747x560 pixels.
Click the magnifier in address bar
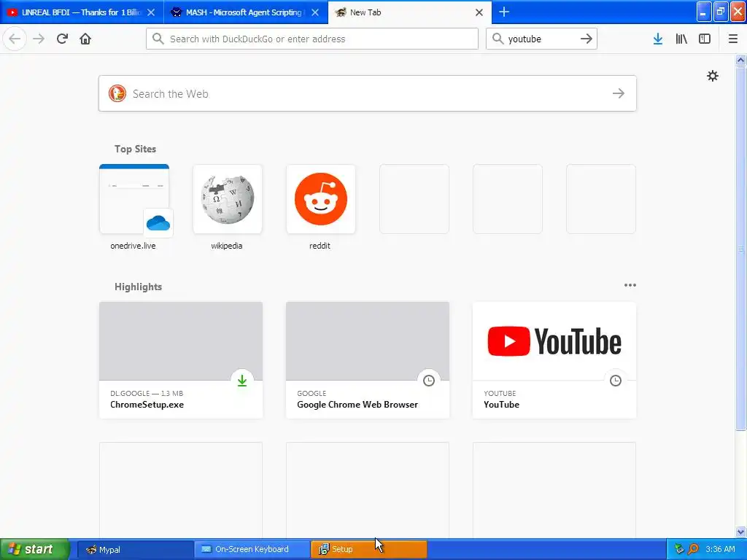[x=158, y=39]
